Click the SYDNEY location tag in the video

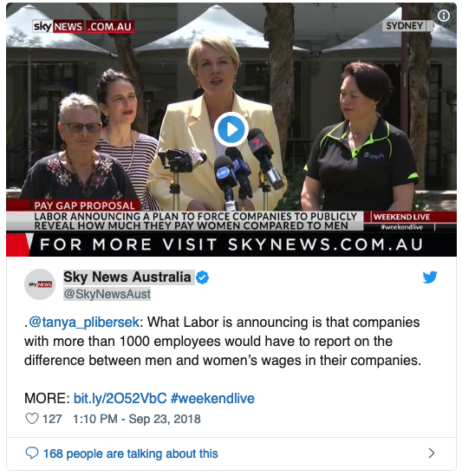click(x=407, y=26)
